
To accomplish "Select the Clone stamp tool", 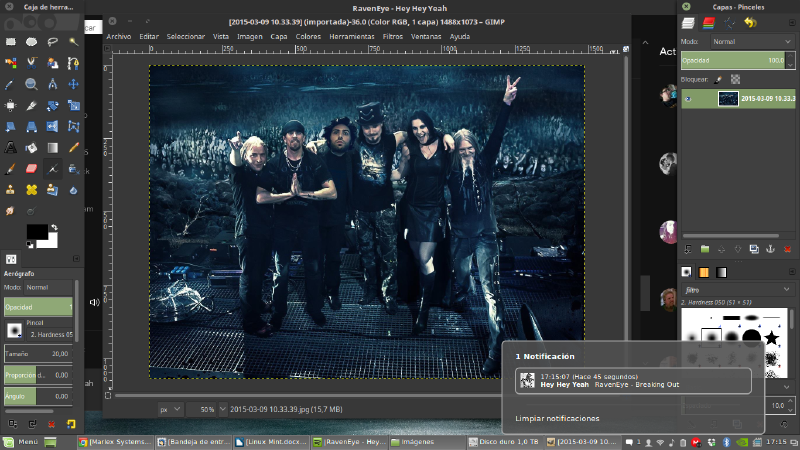I will click(x=10, y=190).
